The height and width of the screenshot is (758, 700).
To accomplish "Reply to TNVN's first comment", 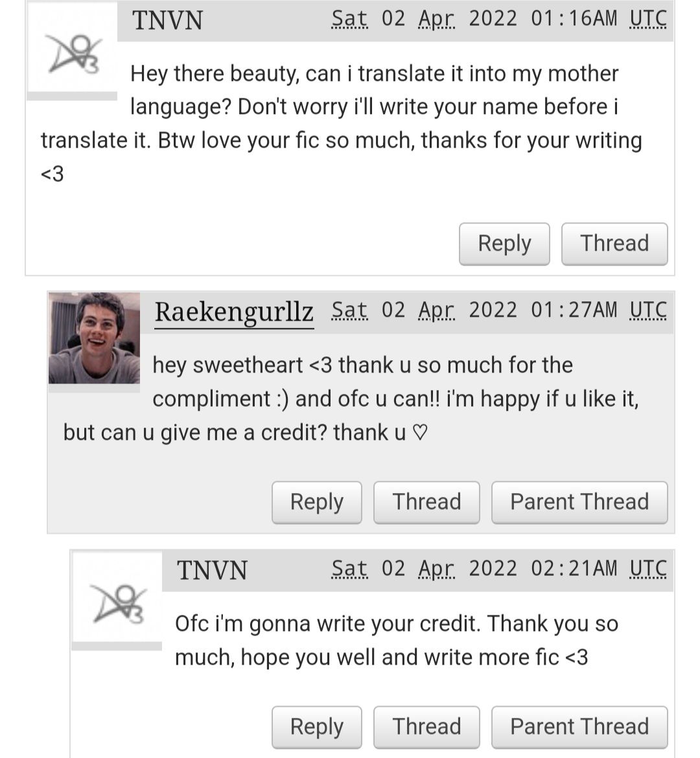I will (x=504, y=244).
